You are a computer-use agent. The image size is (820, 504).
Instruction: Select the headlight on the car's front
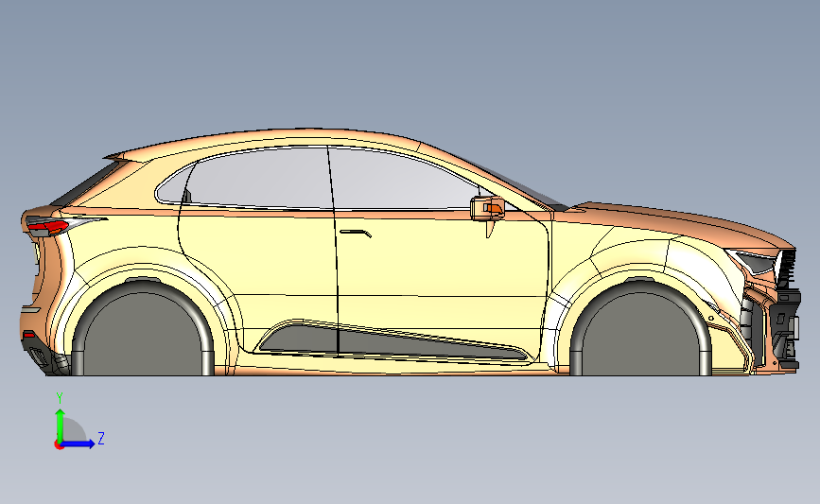pos(755,261)
